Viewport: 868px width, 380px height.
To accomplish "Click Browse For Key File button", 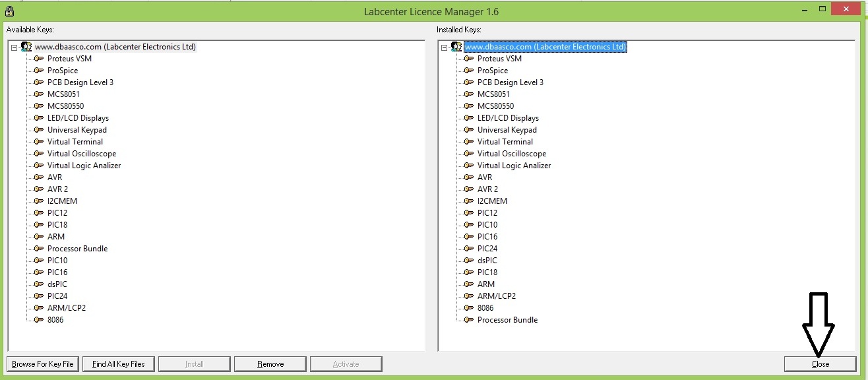I will click(43, 364).
